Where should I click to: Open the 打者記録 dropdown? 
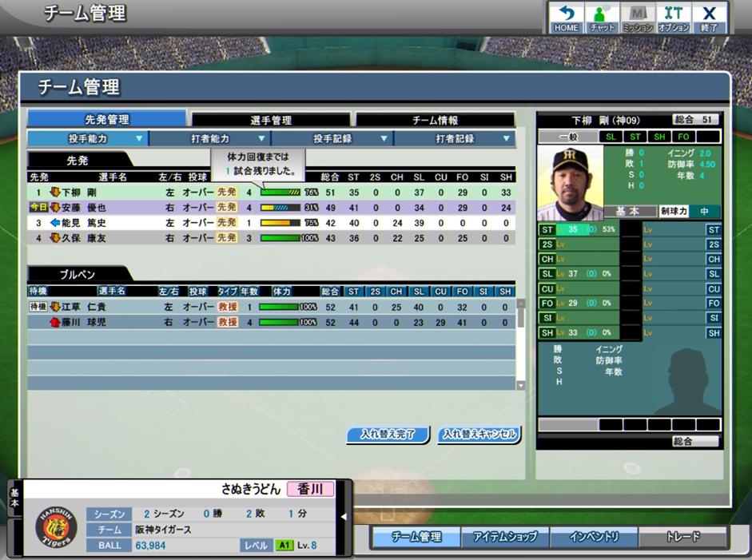(x=455, y=139)
